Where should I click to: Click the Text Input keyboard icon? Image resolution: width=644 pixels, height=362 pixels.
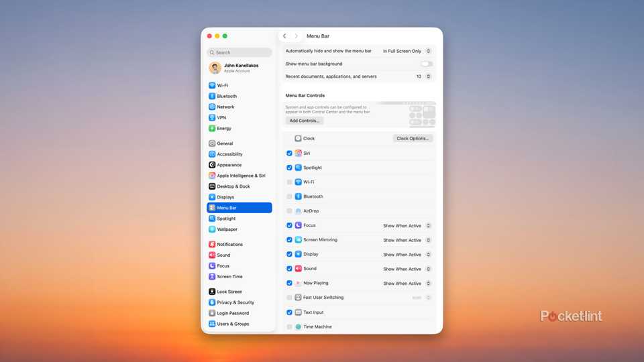(298, 312)
